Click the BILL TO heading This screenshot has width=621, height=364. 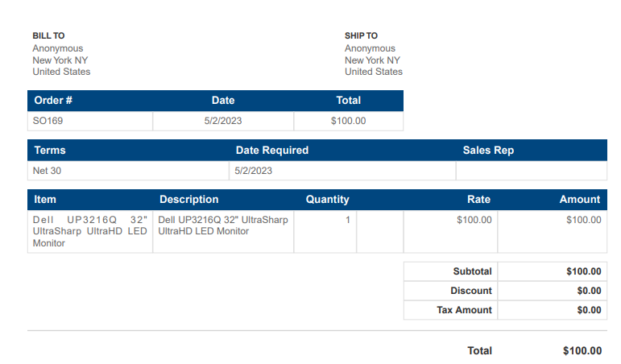point(48,35)
